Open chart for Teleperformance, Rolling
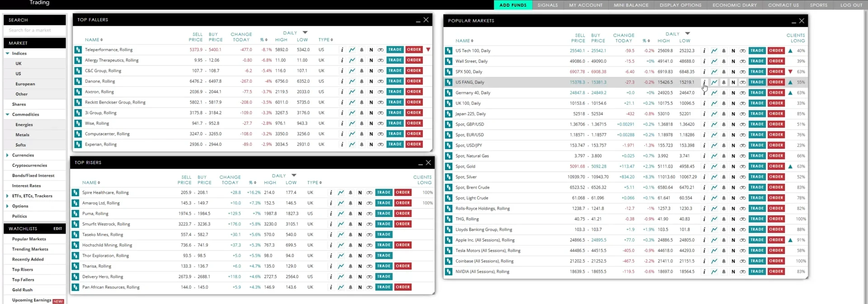The width and height of the screenshot is (868, 304). (x=352, y=50)
